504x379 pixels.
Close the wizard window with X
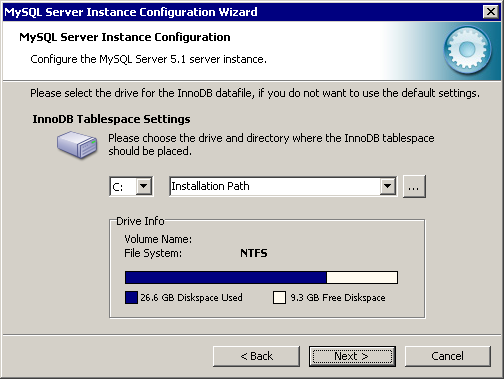(x=491, y=12)
